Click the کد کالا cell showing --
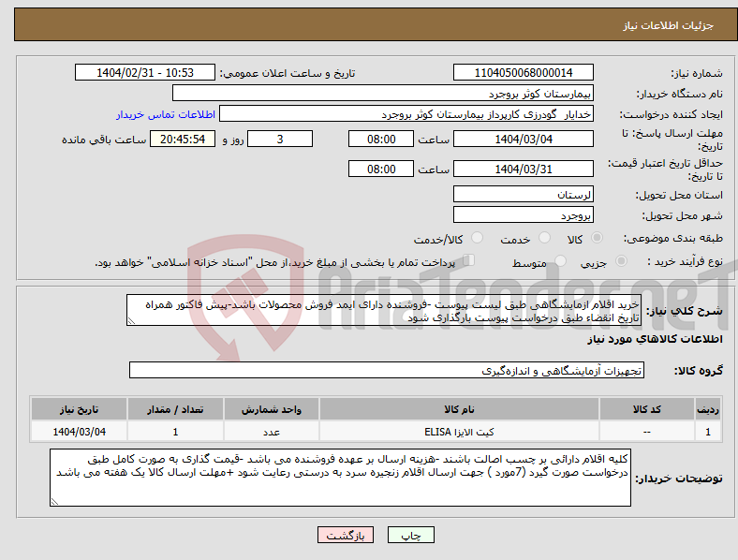The height and width of the screenshot is (560, 738). click(x=647, y=432)
